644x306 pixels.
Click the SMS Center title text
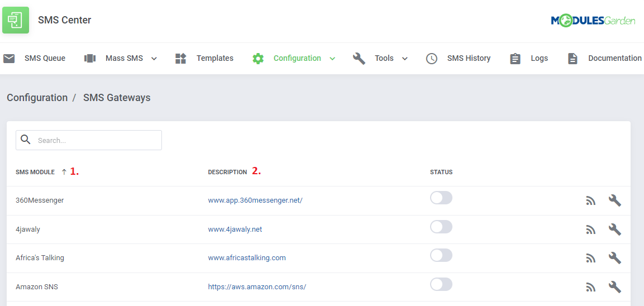coord(64,20)
